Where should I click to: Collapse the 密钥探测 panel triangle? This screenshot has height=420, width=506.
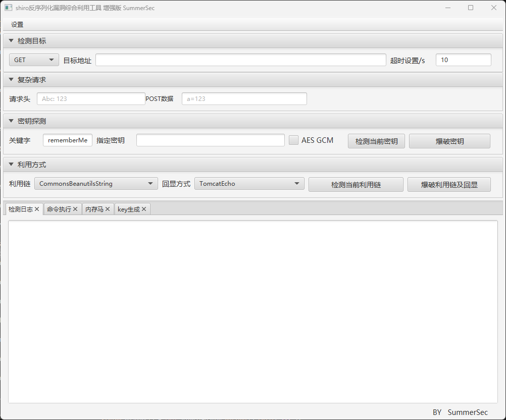pyautogui.click(x=11, y=121)
